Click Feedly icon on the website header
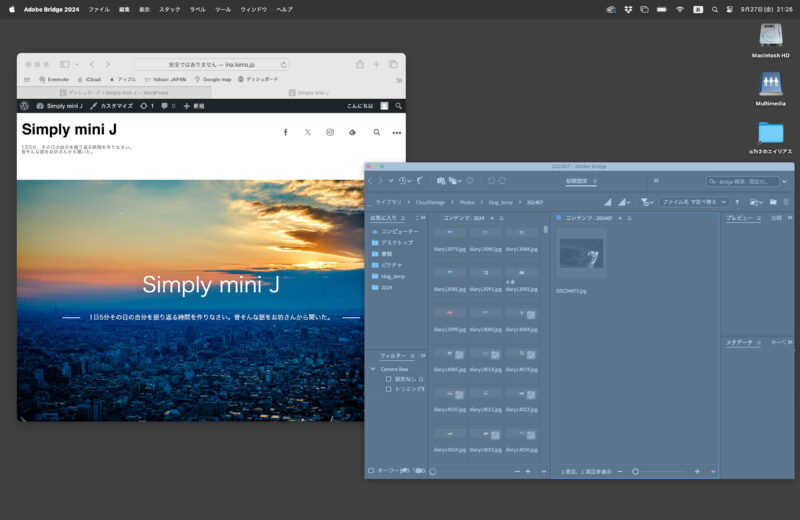The width and height of the screenshot is (800, 520). pos(352,132)
